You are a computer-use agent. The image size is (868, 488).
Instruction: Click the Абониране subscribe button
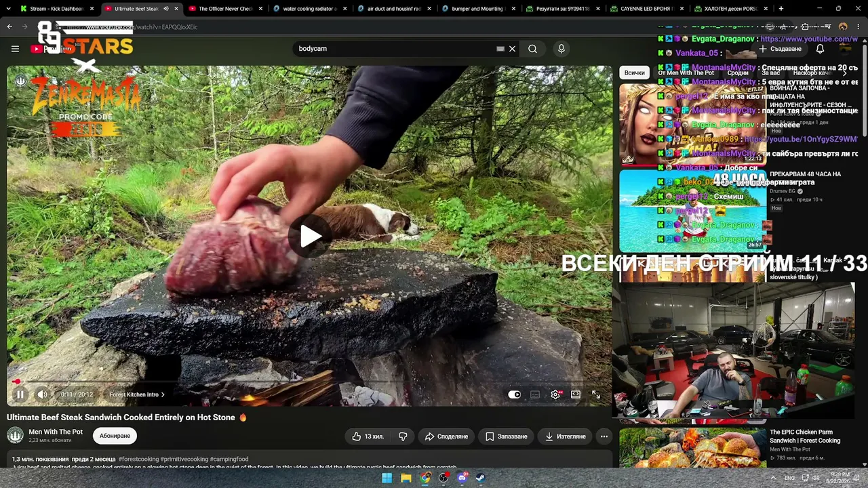(x=115, y=436)
